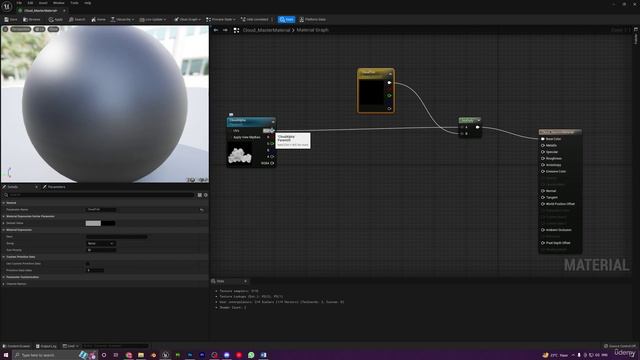640x360 pixels.
Task: Click the CloudAlpha node RGBA output pin
Action: [x=272, y=163]
